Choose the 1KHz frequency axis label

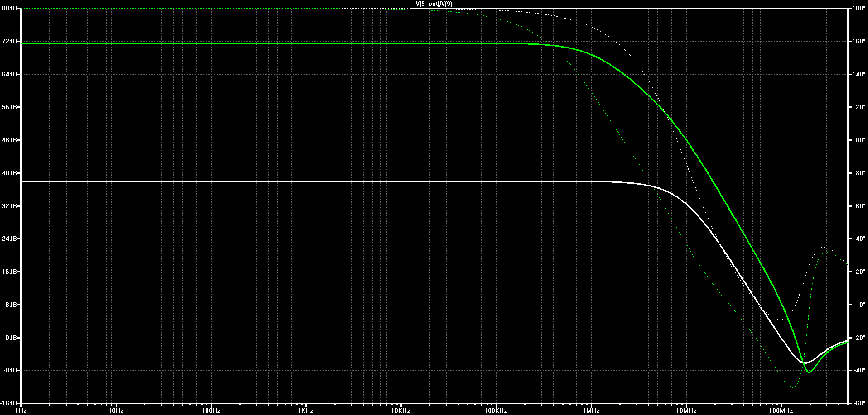pyautogui.click(x=306, y=411)
